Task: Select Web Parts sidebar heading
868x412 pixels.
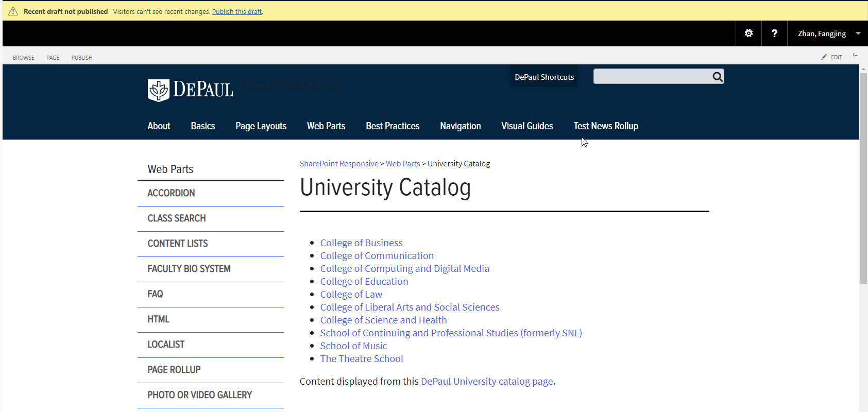Action: 171,169
